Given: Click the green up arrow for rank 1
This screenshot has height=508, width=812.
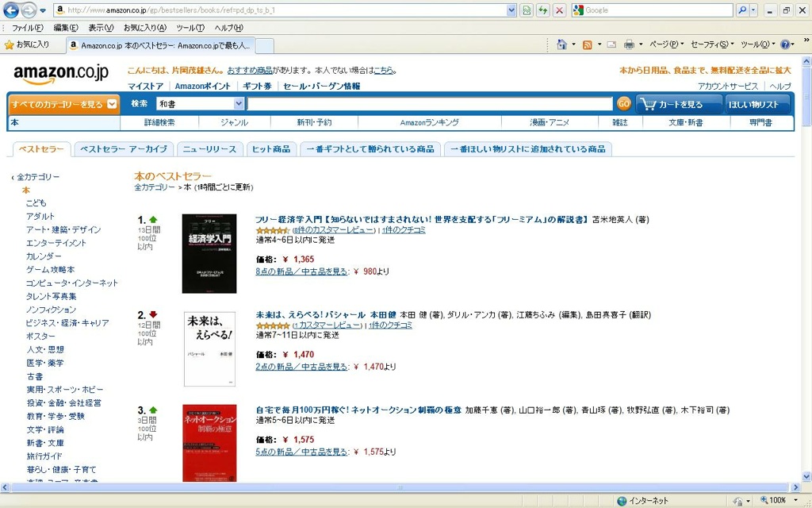Looking at the screenshot, I should click(x=153, y=219).
